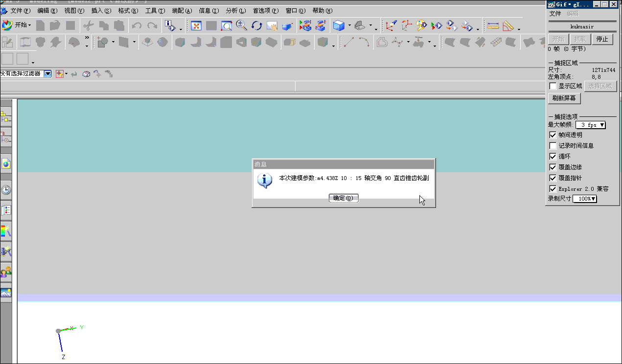Click the selection filter crosshair icon

pyautogui.click(x=60, y=74)
